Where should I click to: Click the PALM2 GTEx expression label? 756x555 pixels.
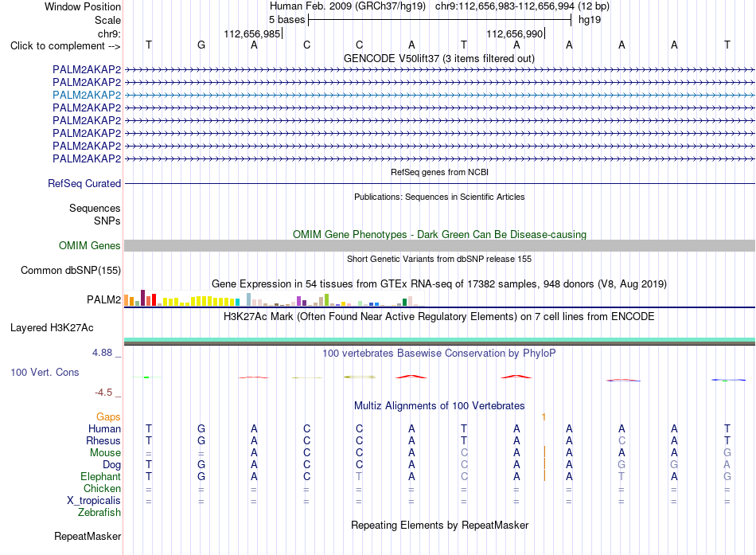[103, 299]
